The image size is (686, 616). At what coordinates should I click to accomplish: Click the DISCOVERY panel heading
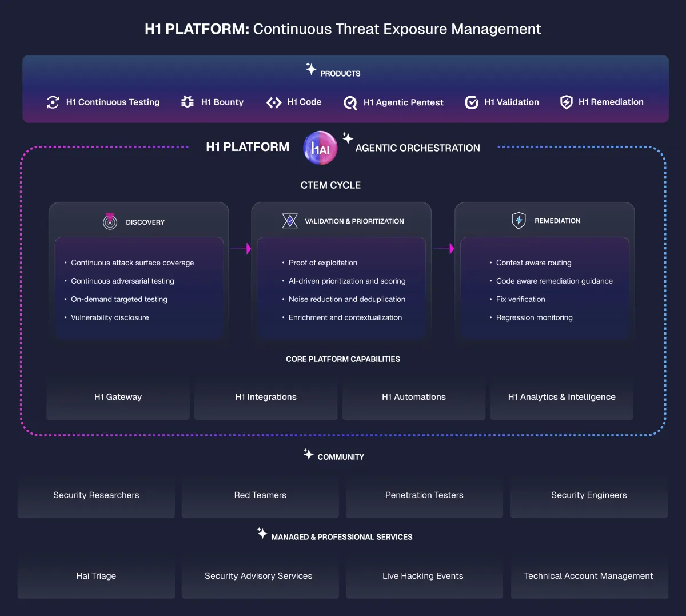tap(145, 222)
